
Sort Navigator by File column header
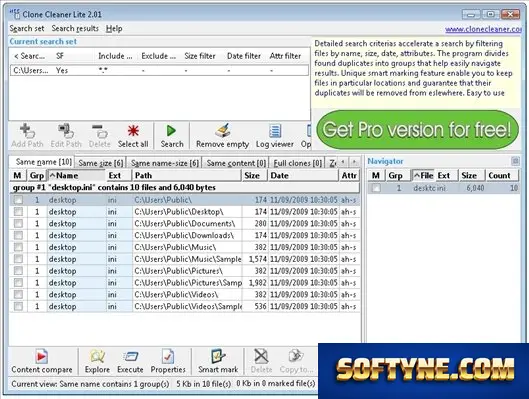423,175
